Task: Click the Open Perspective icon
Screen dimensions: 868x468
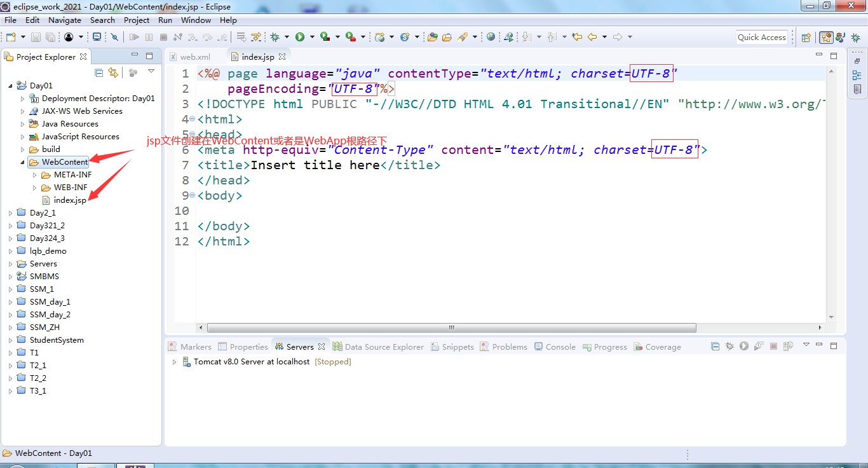Action: pos(806,38)
